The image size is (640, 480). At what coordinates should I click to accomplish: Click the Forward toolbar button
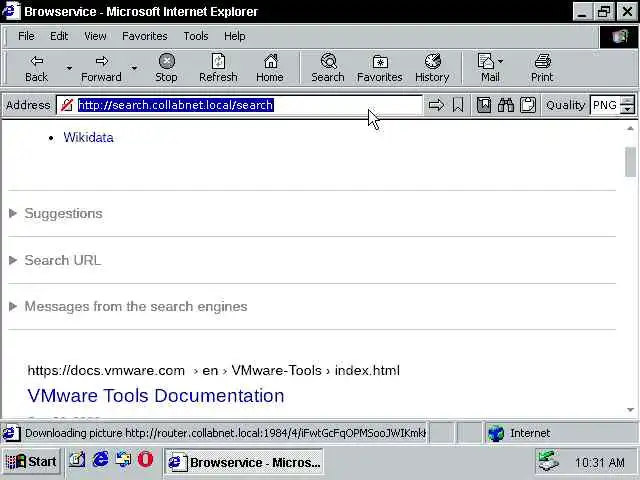click(x=102, y=68)
